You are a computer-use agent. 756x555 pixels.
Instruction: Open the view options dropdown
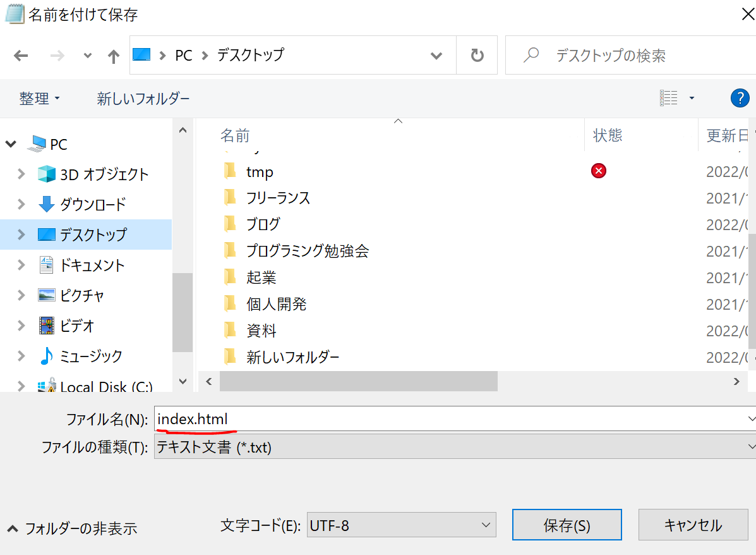point(692,98)
